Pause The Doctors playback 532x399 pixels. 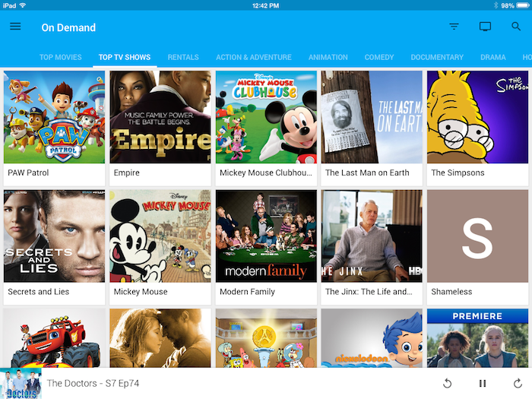click(x=483, y=383)
